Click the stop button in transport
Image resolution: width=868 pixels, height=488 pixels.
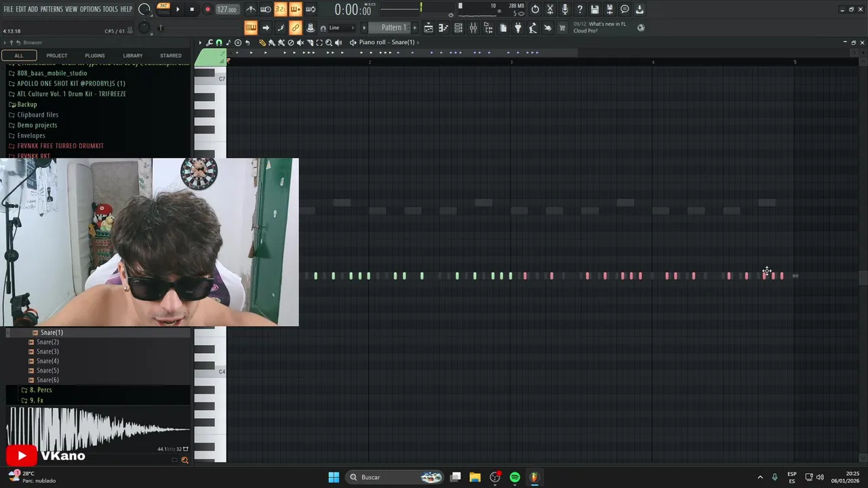pos(192,9)
